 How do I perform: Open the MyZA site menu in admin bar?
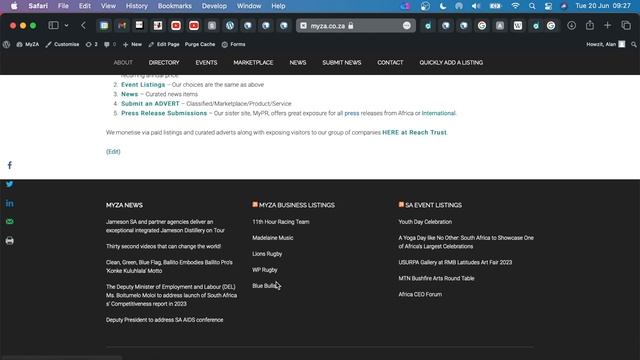28,44
